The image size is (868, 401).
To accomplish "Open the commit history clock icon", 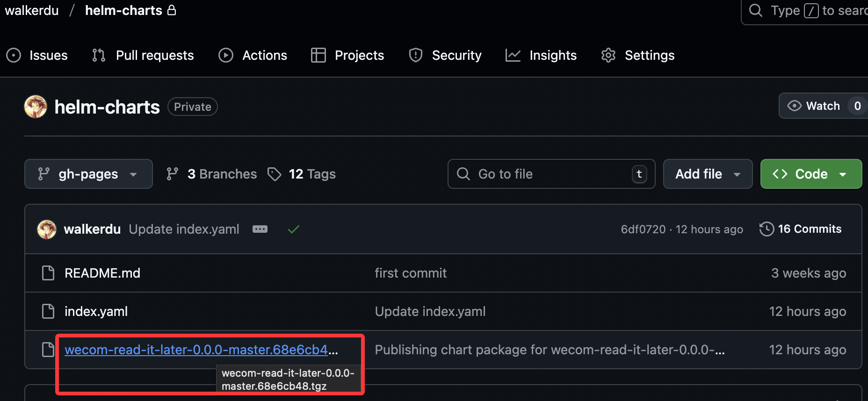I will (767, 229).
